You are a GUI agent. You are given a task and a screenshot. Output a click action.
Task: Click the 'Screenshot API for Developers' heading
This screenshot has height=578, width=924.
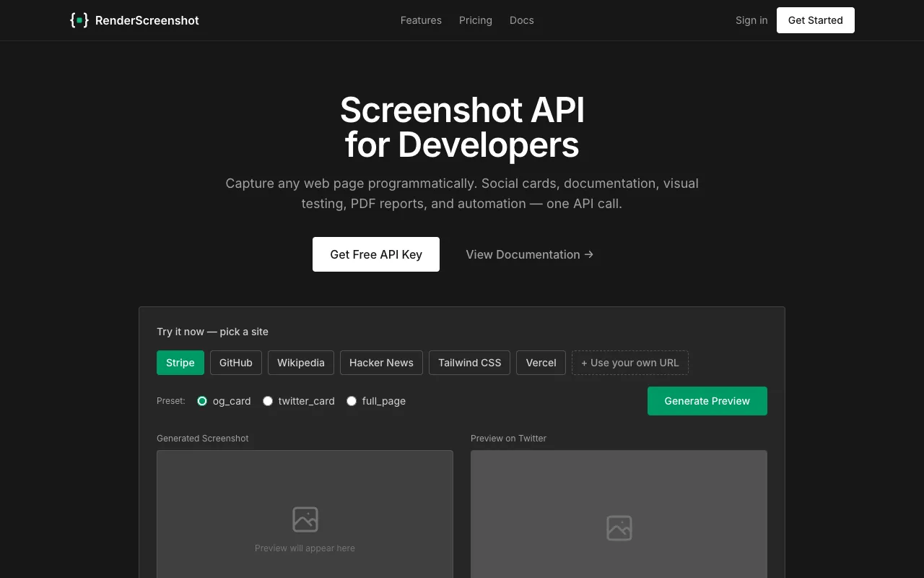tap(462, 127)
